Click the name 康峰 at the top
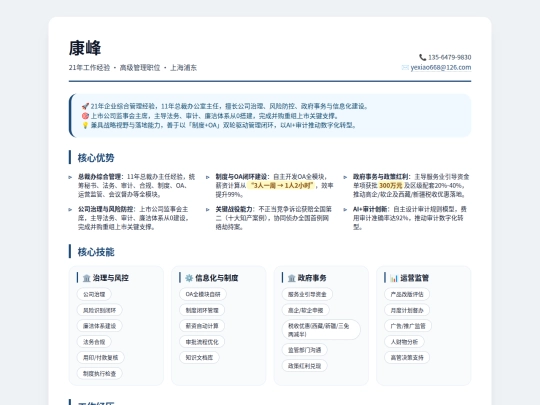Screen dimensions: 540x405 pyautogui.click(x=85, y=48)
